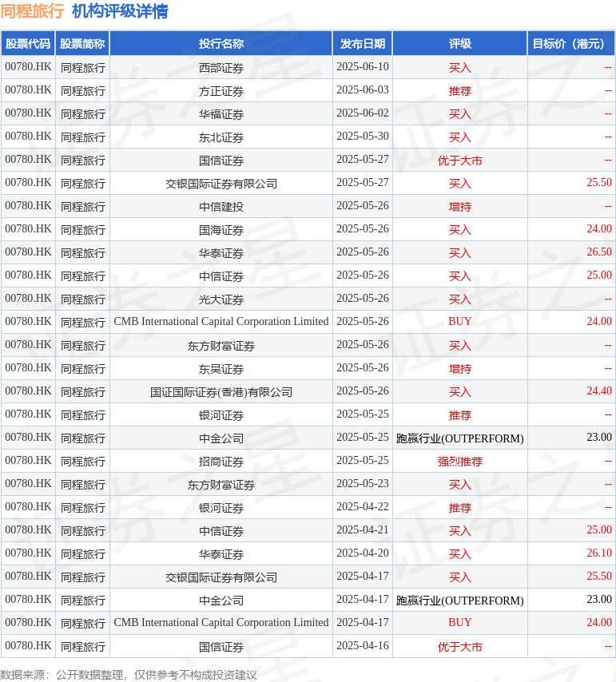Click the 股票代码 column header
Screen dimensions: 616x682
tap(28, 43)
